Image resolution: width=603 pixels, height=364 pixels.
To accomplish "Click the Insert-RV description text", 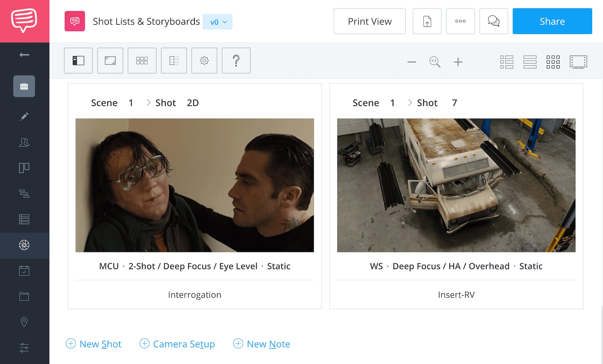I will click(456, 295).
